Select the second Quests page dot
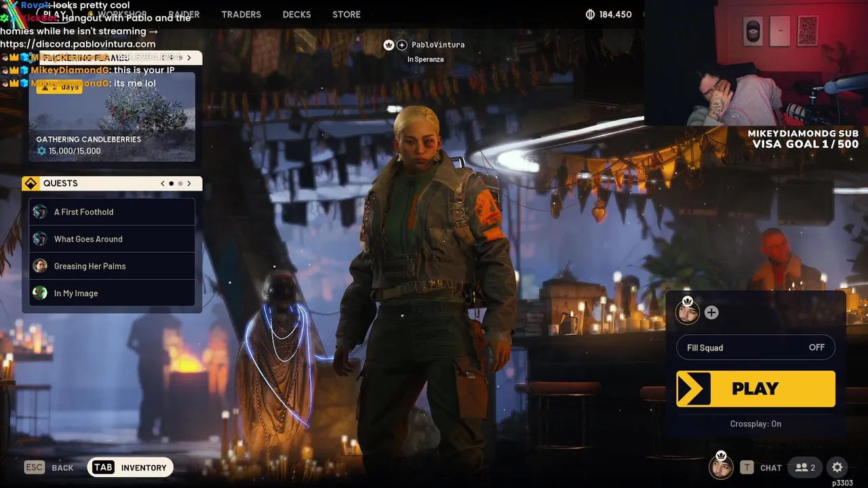This screenshot has width=868, height=488. (180, 184)
